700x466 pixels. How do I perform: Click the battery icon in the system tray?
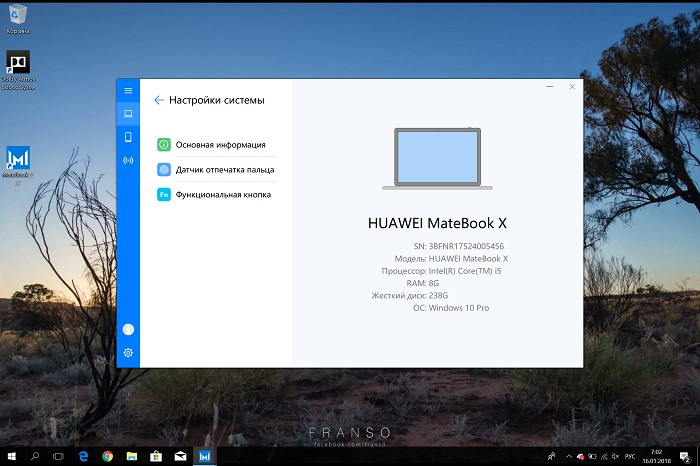[x=592, y=456]
